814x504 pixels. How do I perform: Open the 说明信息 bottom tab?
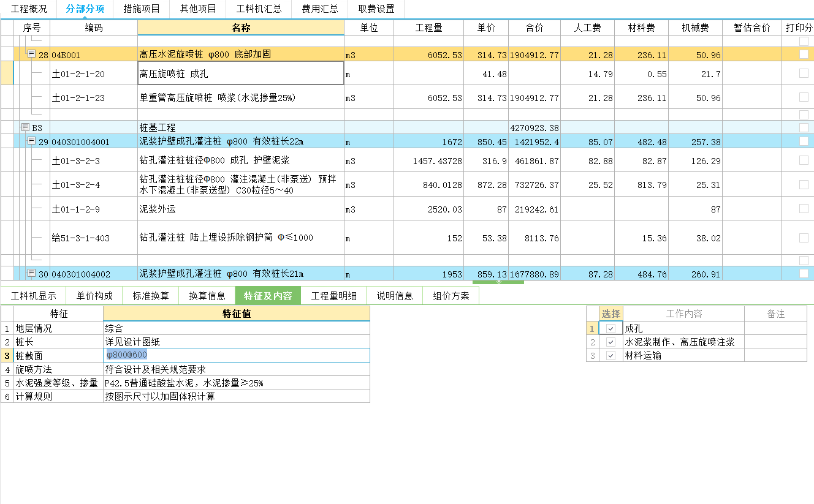point(395,296)
